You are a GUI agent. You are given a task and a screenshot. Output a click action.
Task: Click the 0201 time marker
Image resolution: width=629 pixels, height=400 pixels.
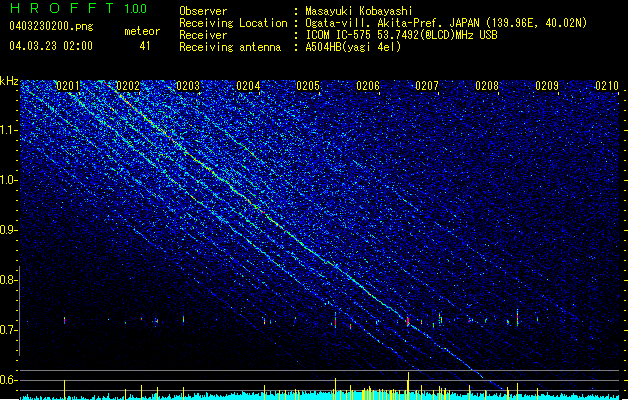68,86
